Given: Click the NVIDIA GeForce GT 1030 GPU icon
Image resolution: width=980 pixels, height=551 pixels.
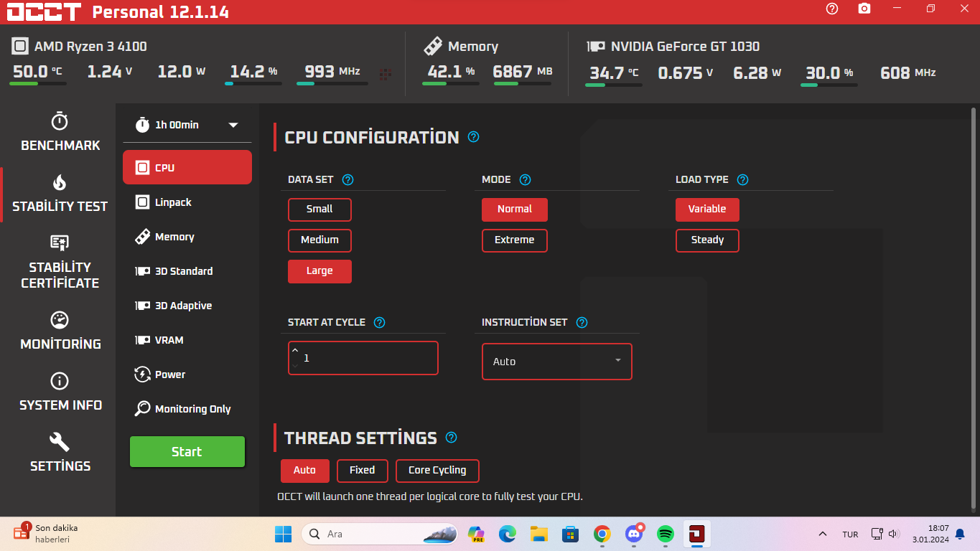Looking at the screenshot, I should click(x=596, y=47).
